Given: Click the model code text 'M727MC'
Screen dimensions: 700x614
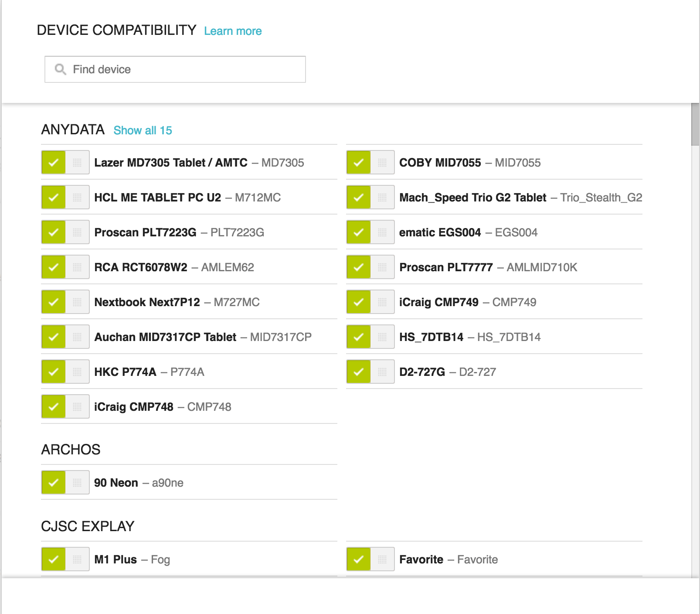Looking at the screenshot, I should click(x=237, y=302).
